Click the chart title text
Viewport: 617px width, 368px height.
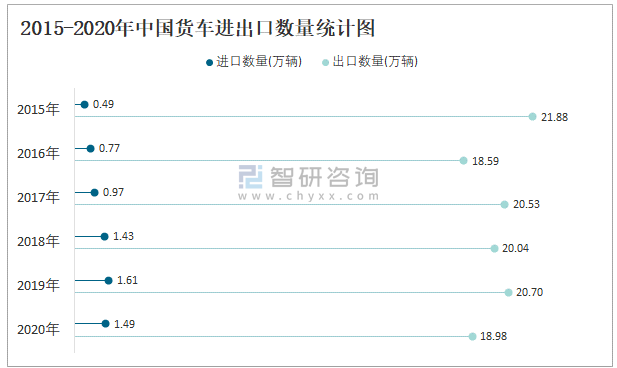(x=198, y=28)
